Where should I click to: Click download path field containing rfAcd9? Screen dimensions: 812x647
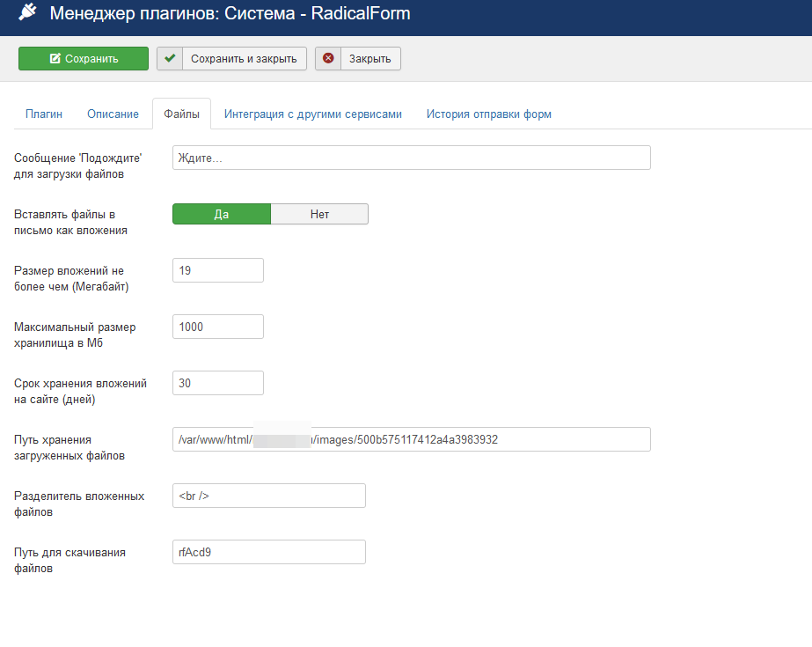[268, 552]
